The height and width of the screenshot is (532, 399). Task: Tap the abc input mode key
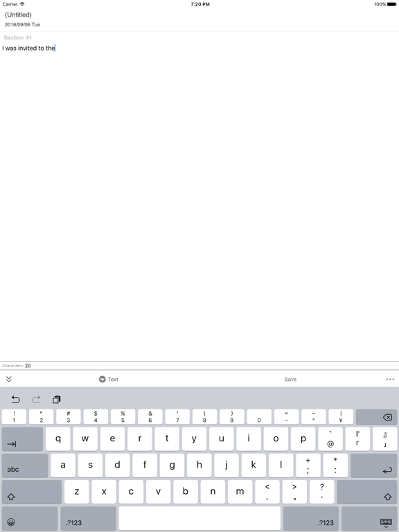tap(25, 465)
